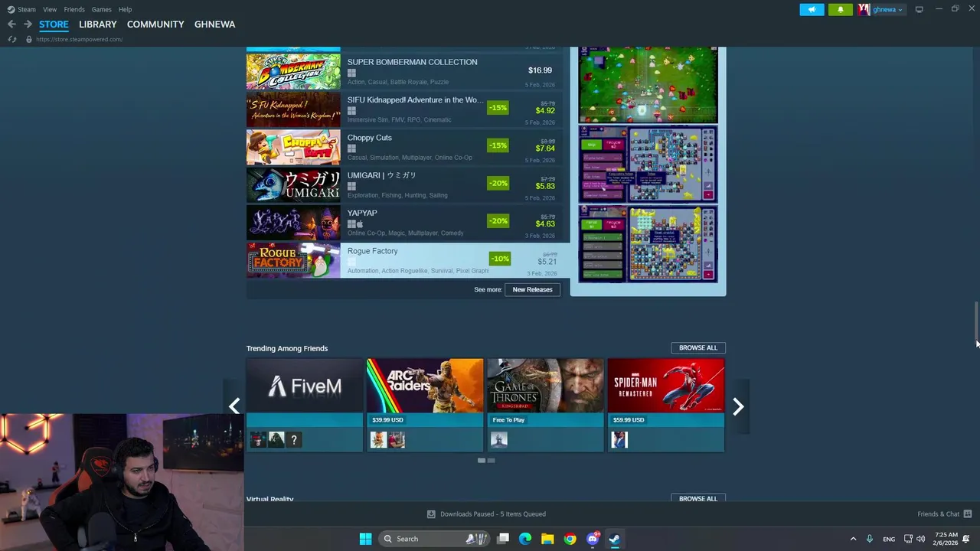Browse all Trending Among Friends

click(x=697, y=347)
